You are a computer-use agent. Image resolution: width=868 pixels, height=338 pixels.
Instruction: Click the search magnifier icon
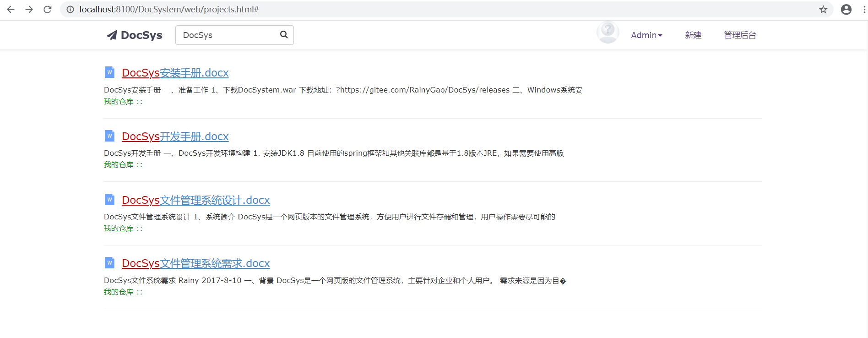coord(284,35)
